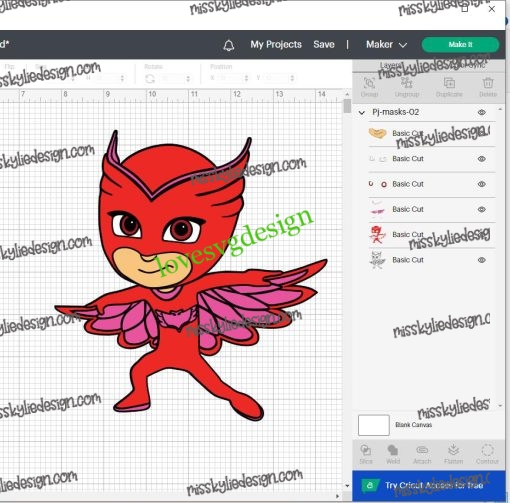
Task: Hide the white eye shapes Basic Cut layer
Action: tap(482, 159)
